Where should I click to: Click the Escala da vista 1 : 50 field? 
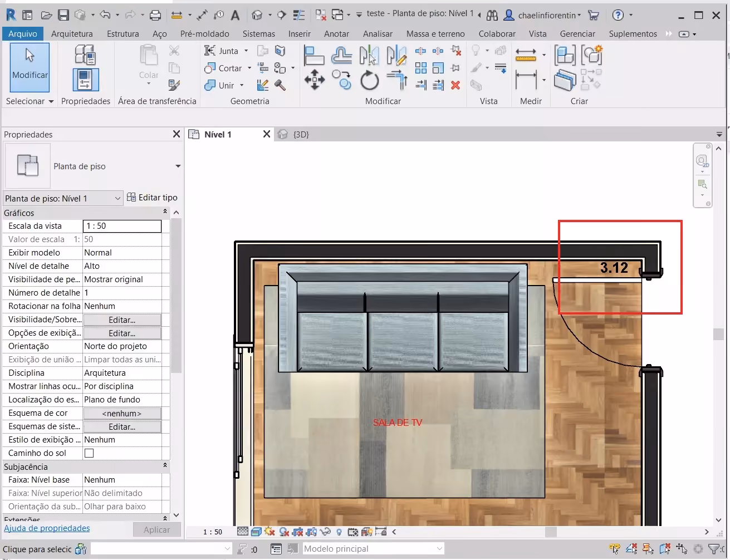tap(122, 226)
